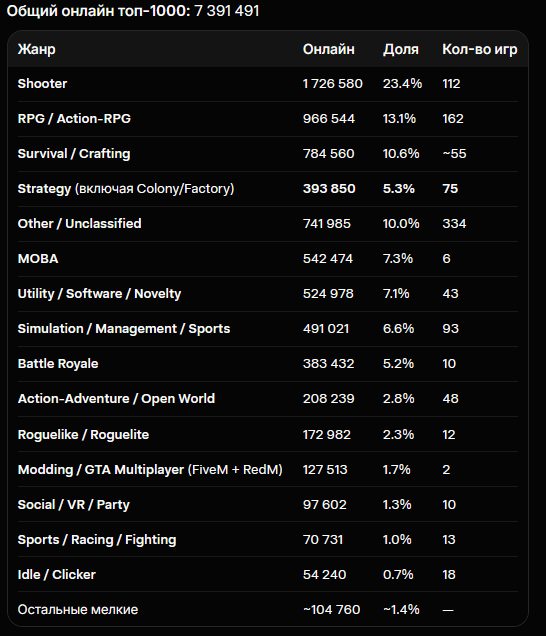Click Survival / Crafting genre name

(x=74, y=153)
